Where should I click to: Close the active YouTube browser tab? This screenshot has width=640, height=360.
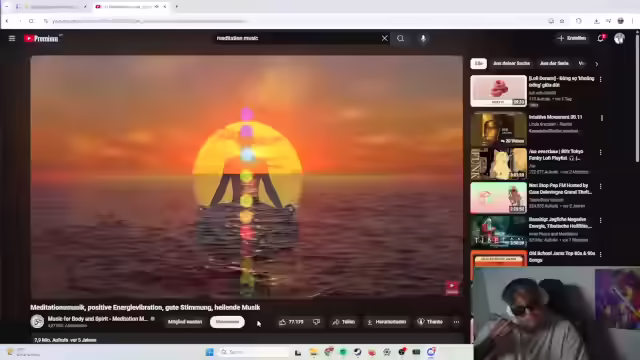(165, 7)
